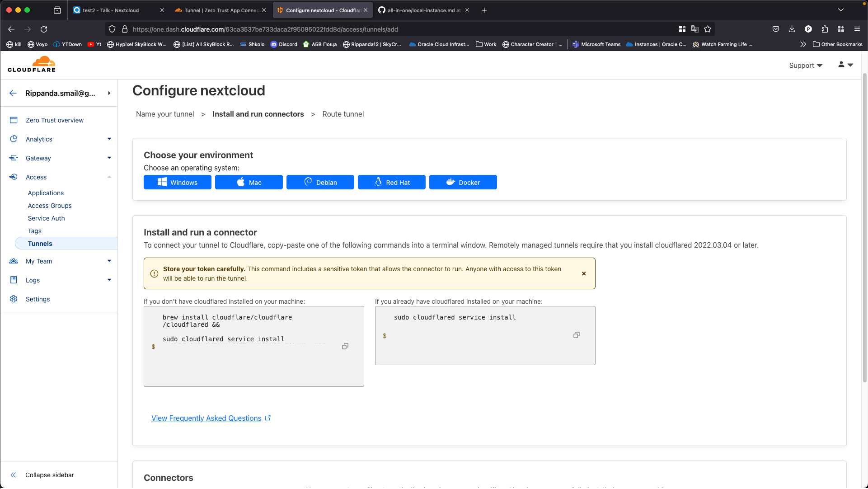Viewport: 868px width, 489px height.
Task: Open Applications under Access
Action: [x=46, y=193]
